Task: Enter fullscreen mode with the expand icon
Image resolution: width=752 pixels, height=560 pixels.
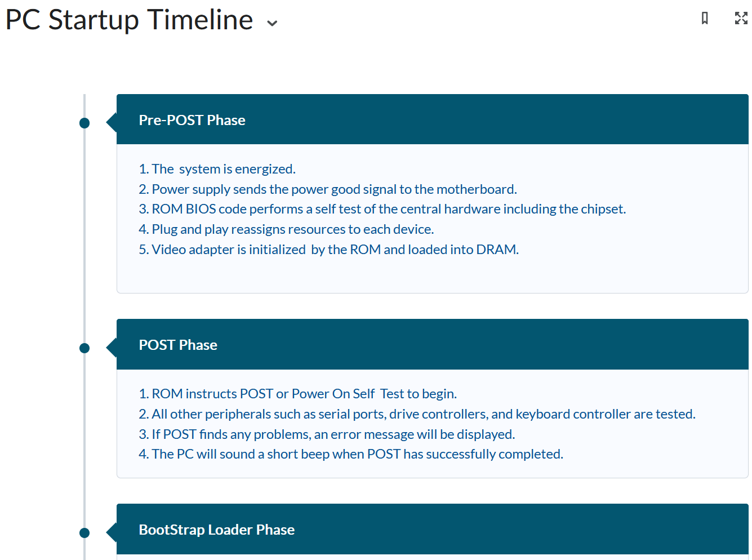Action: click(x=741, y=19)
